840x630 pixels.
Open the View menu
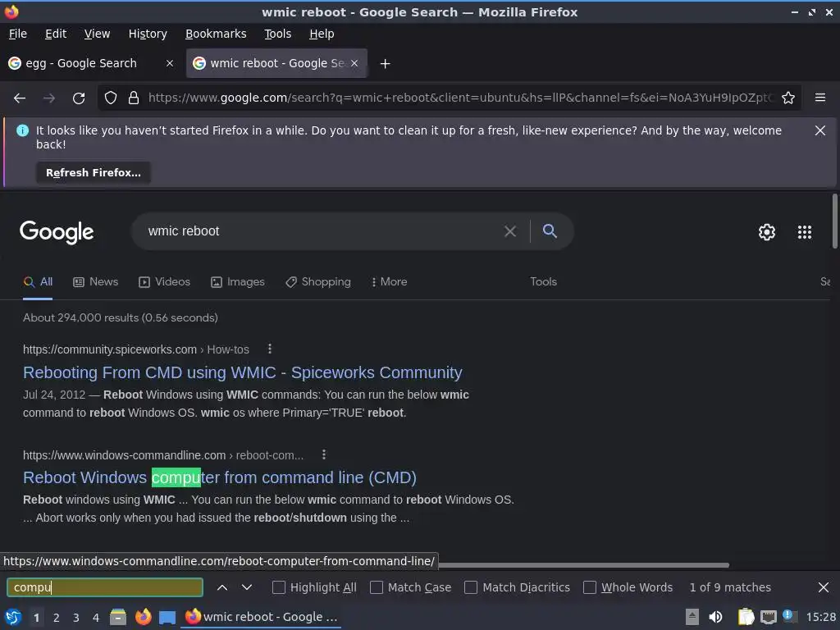click(x=97, y=34)
